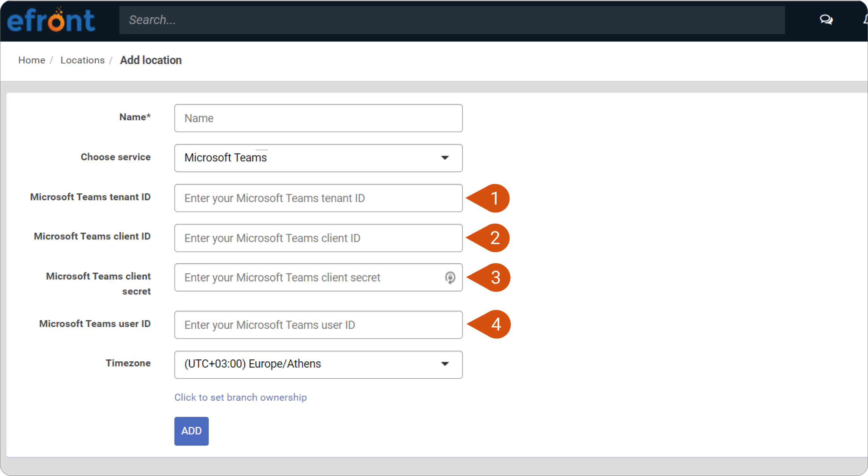Image resolution: width=868 pixels, height=476 pixels.
Task: Click the 'Microsoft Teams user ID' label
Action: click(95, 324)
